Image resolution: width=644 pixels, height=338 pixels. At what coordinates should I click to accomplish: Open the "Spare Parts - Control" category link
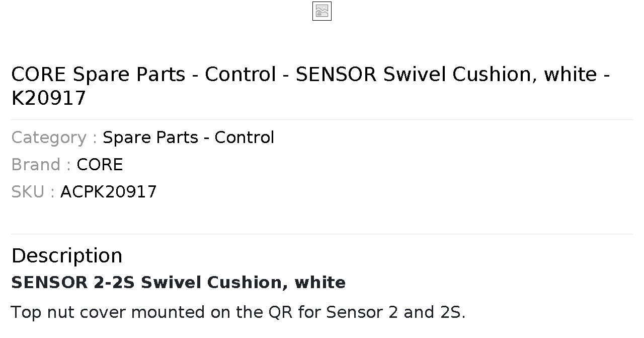tap(188, 138)
